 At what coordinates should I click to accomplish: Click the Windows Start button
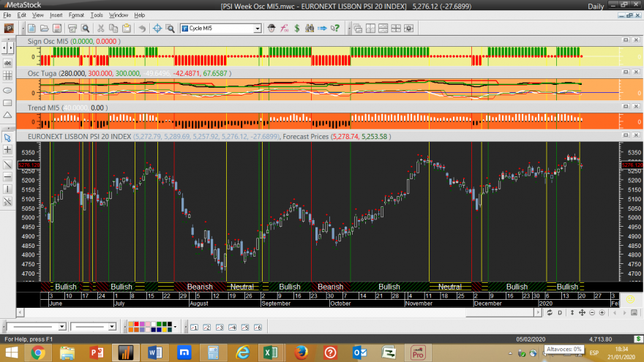11,352
